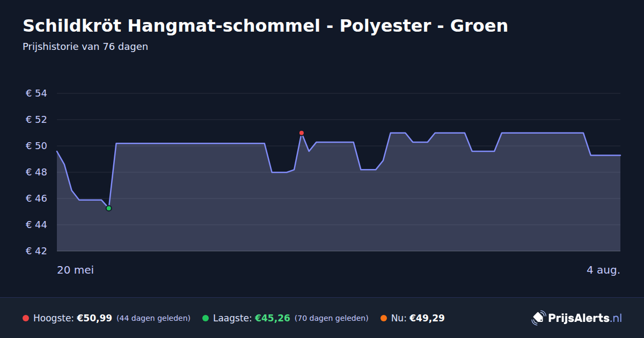Click the red Hoogste legend dot

pyautogui.click(x=26, y=318)
